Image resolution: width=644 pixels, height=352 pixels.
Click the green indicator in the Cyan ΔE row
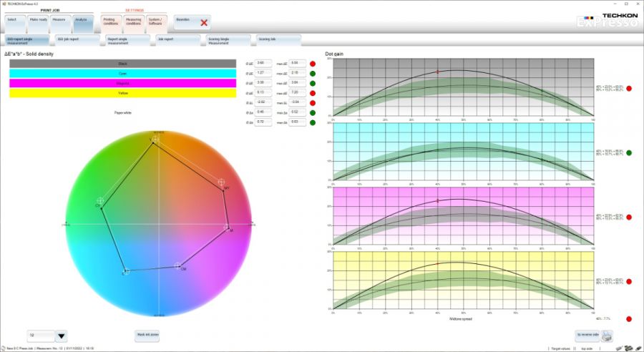click(313, 73)
